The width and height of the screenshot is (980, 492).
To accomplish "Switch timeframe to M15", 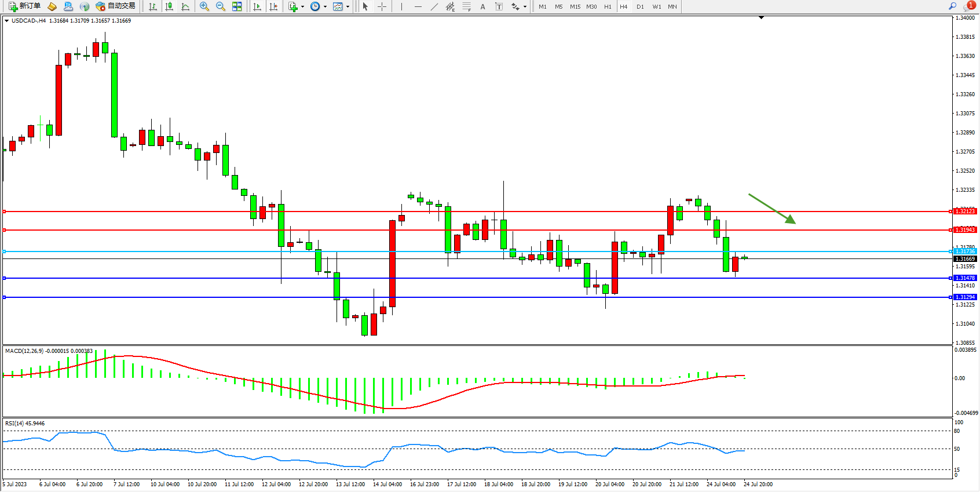I will (x=575, y=6).
